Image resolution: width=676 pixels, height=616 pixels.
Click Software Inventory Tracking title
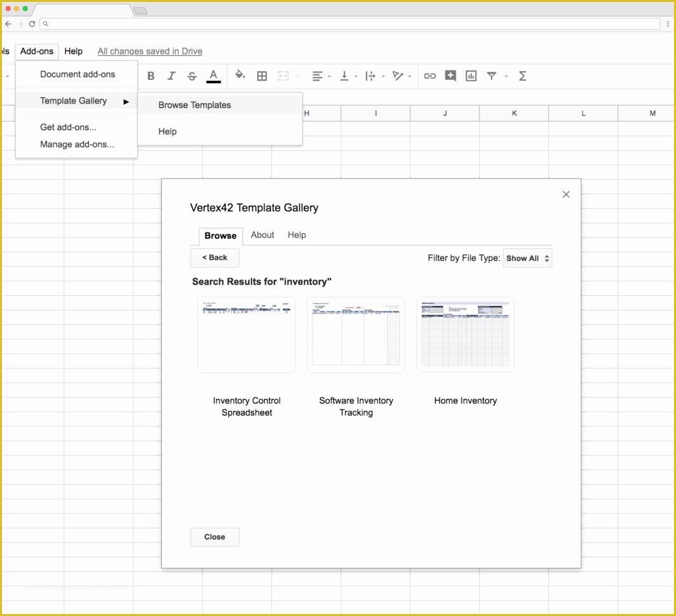tap(356, 406)
